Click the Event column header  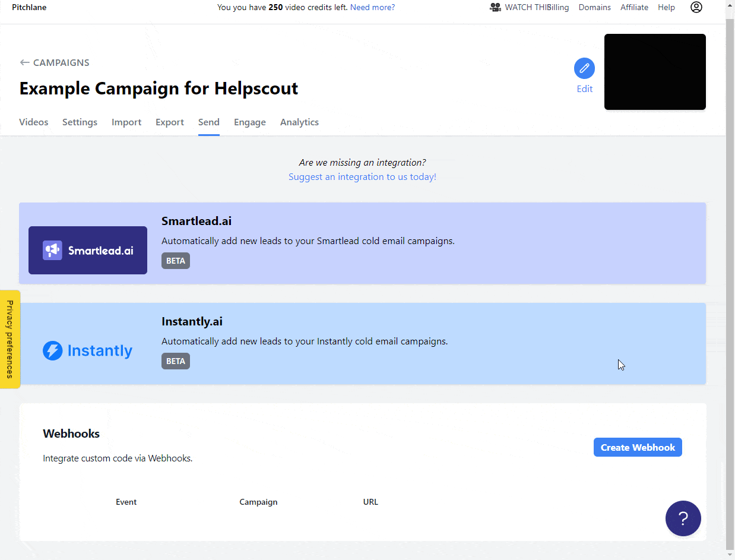[126, 502]
